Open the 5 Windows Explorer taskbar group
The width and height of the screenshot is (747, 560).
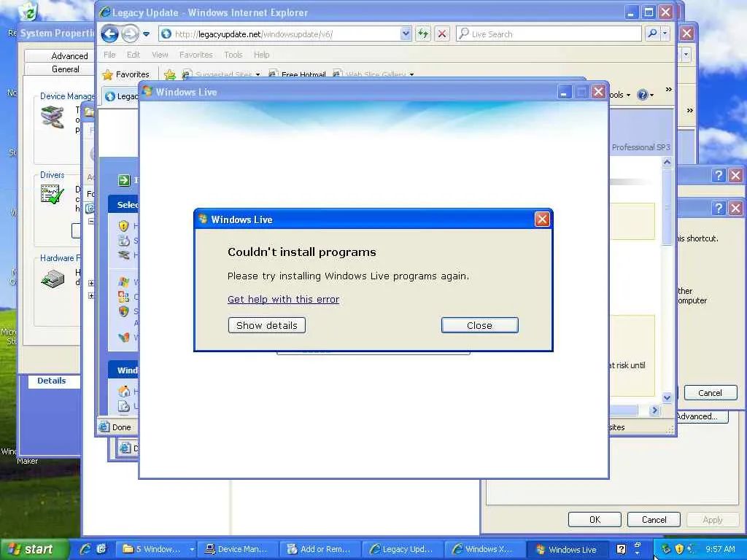(x=158, y=549)
